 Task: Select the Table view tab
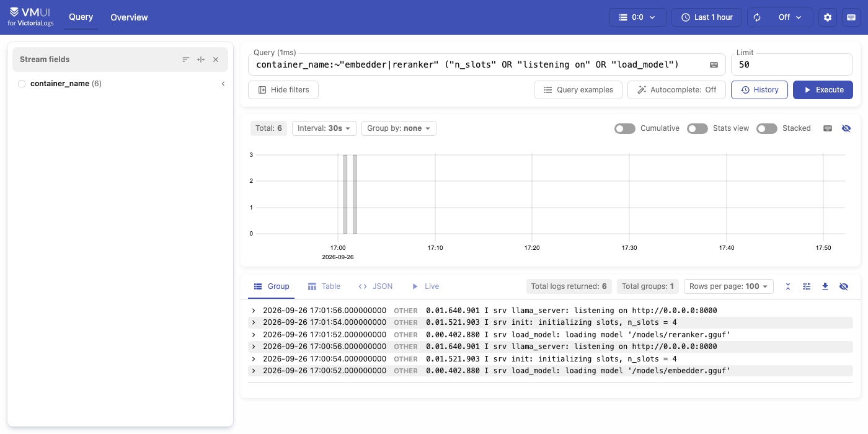pos(324,286)
